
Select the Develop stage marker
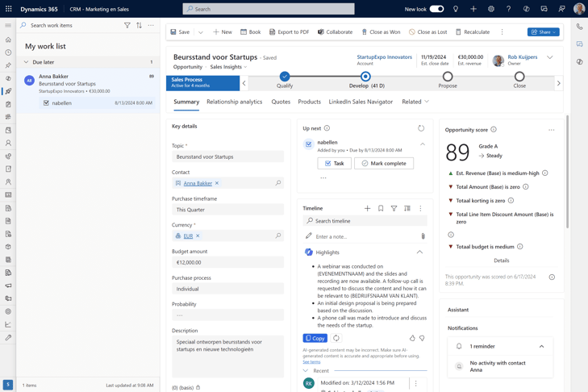(x=365, y=77)
